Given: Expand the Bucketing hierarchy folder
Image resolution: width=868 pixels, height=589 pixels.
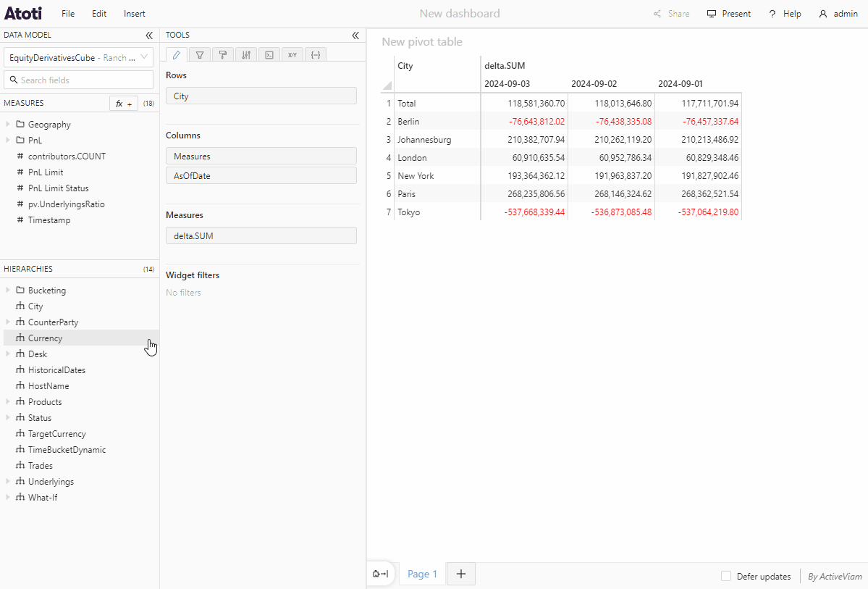Looking at the screenshot, I should 8,290.
